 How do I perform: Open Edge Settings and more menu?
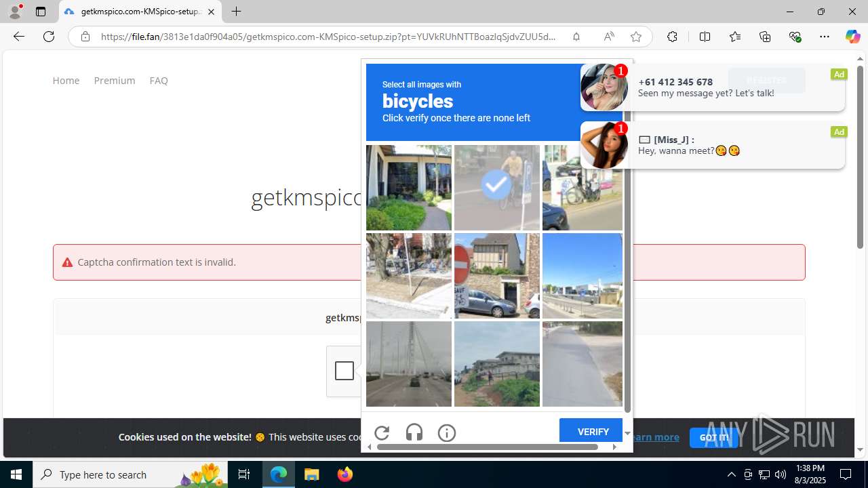pos(825,37)
